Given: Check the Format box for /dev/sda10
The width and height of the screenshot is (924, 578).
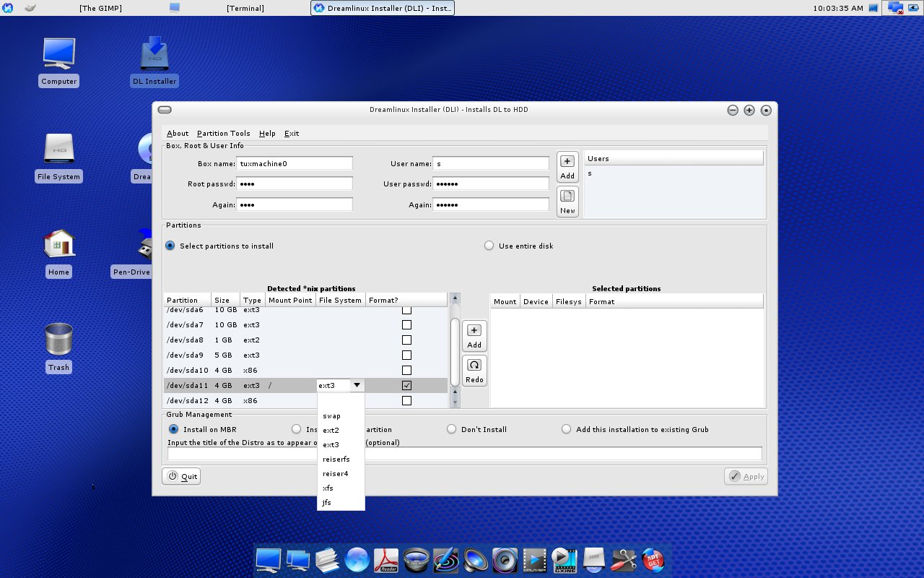Looking at the screenshot, I should point(406,371).
